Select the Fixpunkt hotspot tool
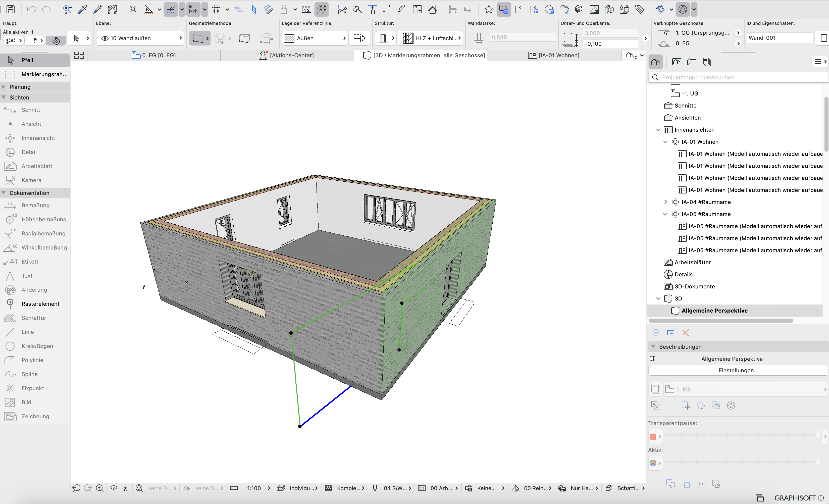Image resolution: width=829 pixels, height=504 pixels. tap(35, 388)
